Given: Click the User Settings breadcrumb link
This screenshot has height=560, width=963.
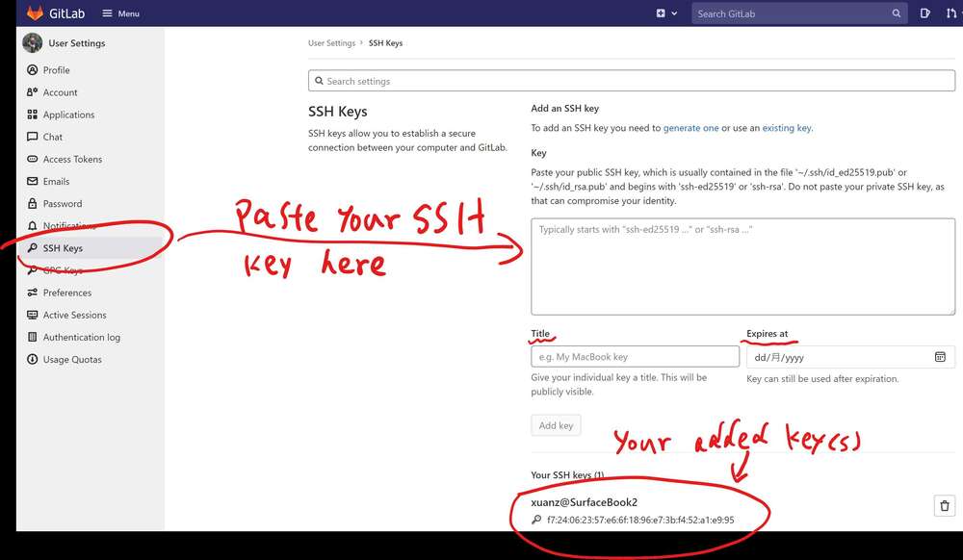Looking at the screenshot, I should (x=331, y=43).
